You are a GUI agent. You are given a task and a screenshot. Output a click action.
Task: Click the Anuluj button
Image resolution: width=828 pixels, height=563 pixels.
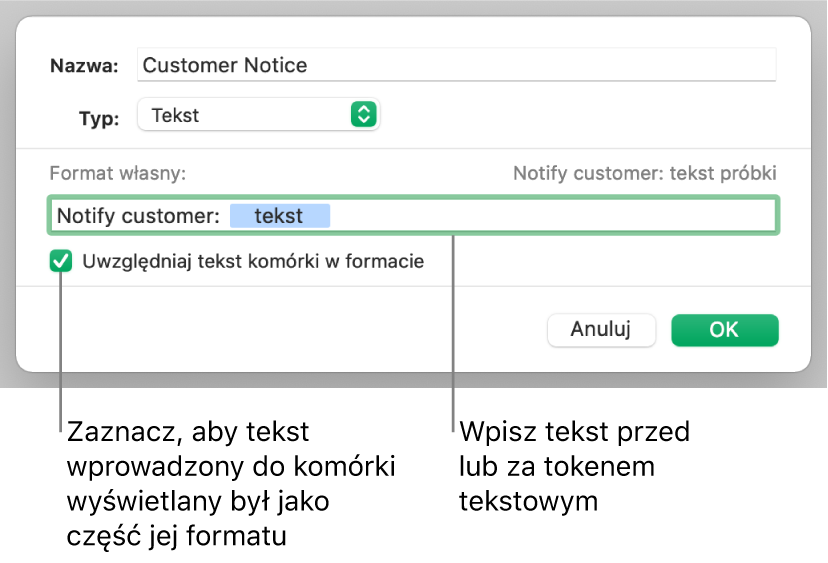(601, 330)
